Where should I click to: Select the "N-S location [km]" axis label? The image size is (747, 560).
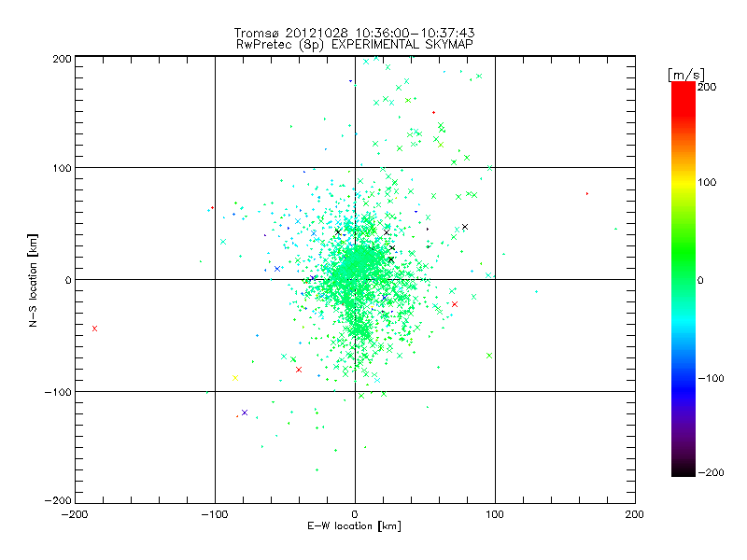pyautogui.click(x=33, y=280)
